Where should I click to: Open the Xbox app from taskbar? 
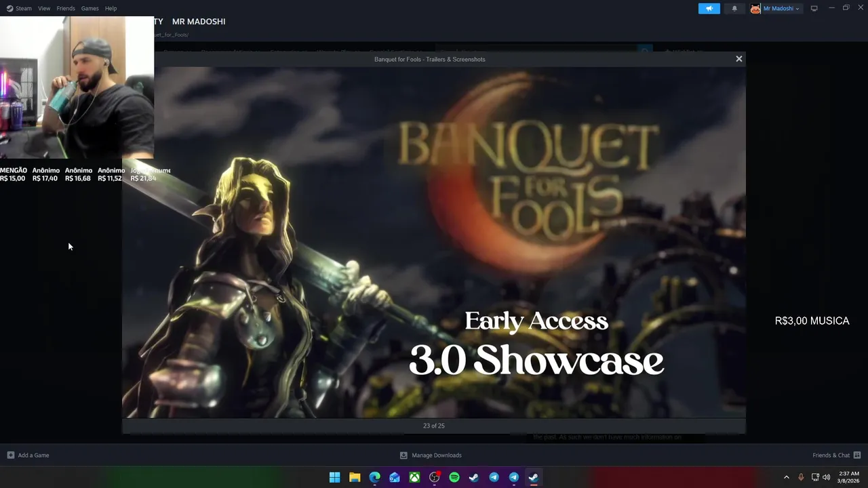click(414, 477)
